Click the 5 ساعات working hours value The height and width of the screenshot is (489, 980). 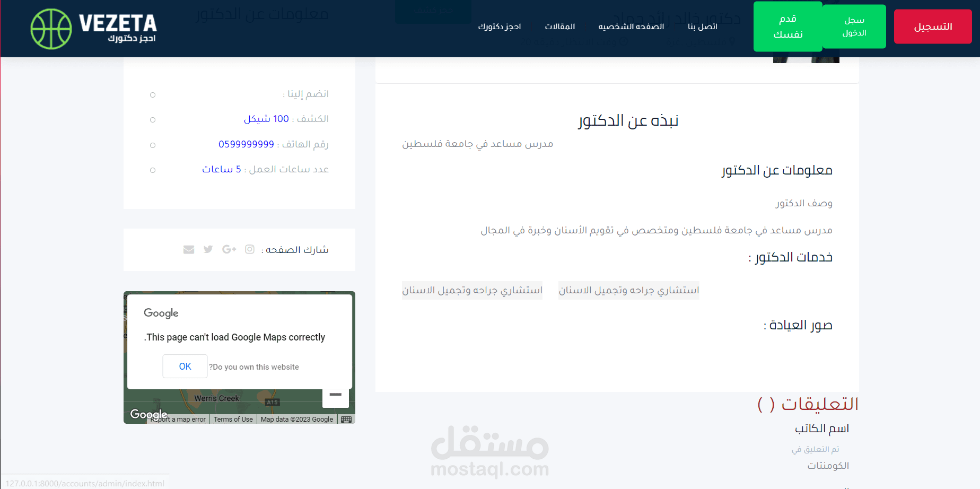[222, 169]
